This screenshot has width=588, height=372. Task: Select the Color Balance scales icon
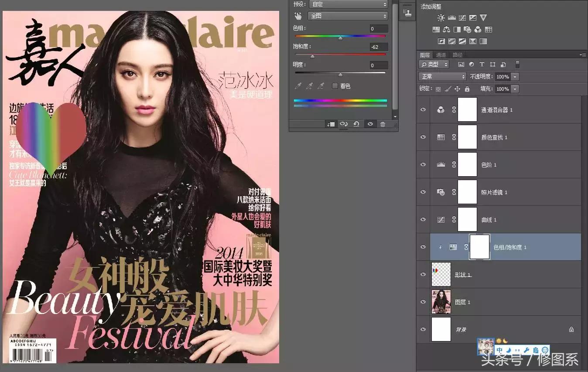pyautogui.click(x=447, y=29)
